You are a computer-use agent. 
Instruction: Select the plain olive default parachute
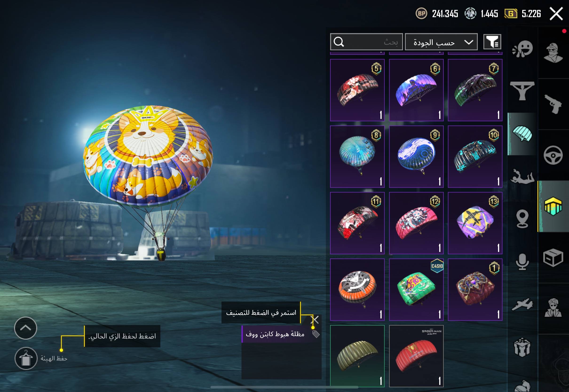click(357, 356)
